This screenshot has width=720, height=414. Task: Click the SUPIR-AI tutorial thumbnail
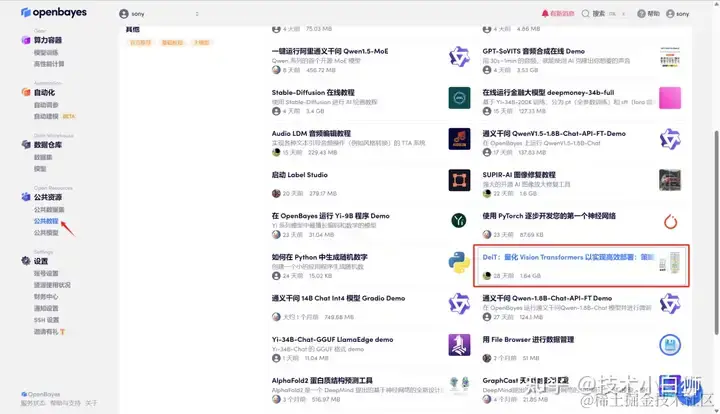coord(670,180)
